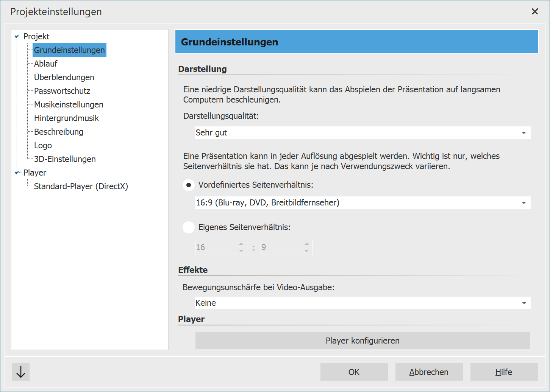Enable Eigenes Seitenverhältnis radio option
This screenshot has height=392, width=550.
coord(189,227)
